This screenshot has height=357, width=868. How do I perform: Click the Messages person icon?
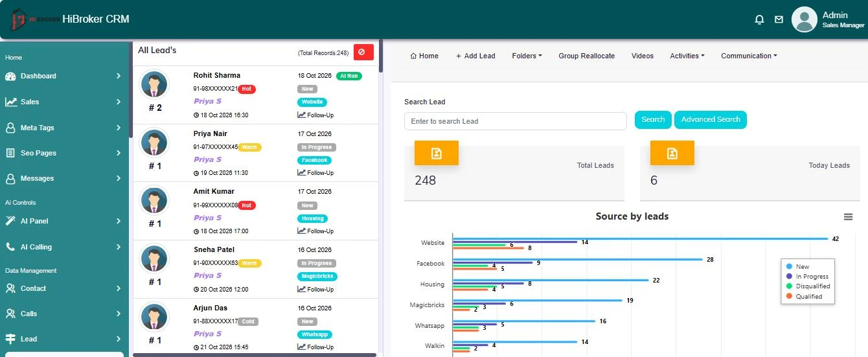10,178
